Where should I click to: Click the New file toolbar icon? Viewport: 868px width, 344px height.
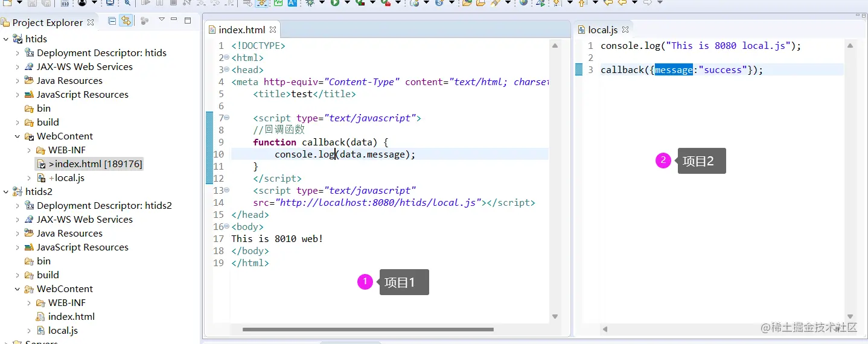(x=6, y=2)
